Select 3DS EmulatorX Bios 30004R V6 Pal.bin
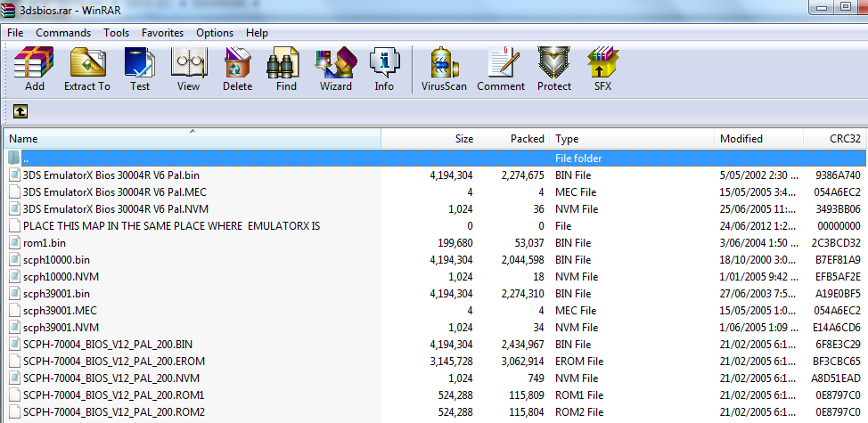868x423 pixels. click(111, 175)
